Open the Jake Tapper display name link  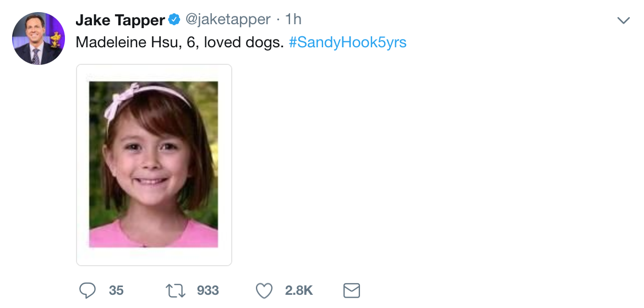(x=120, y=20)
